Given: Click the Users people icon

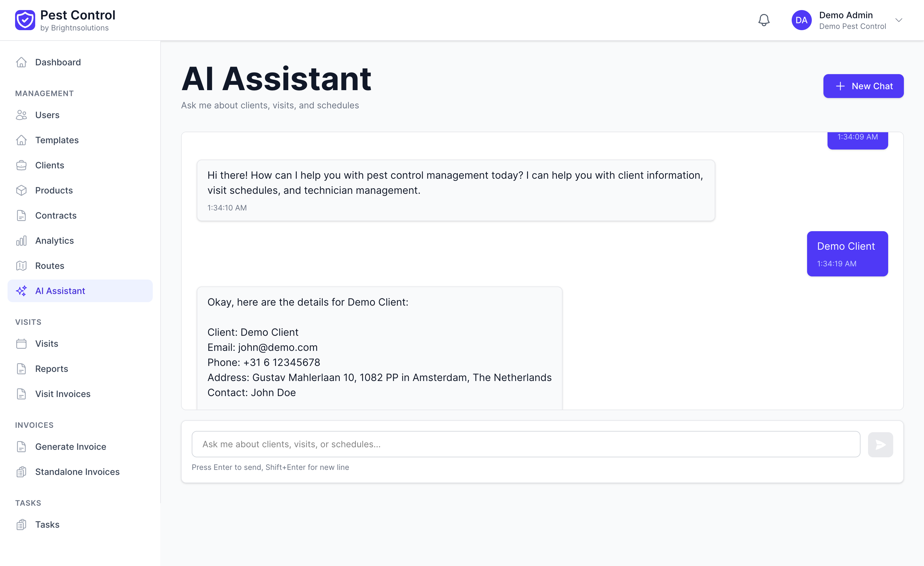Looking at the screenshot, I should [x=21, y=115].
